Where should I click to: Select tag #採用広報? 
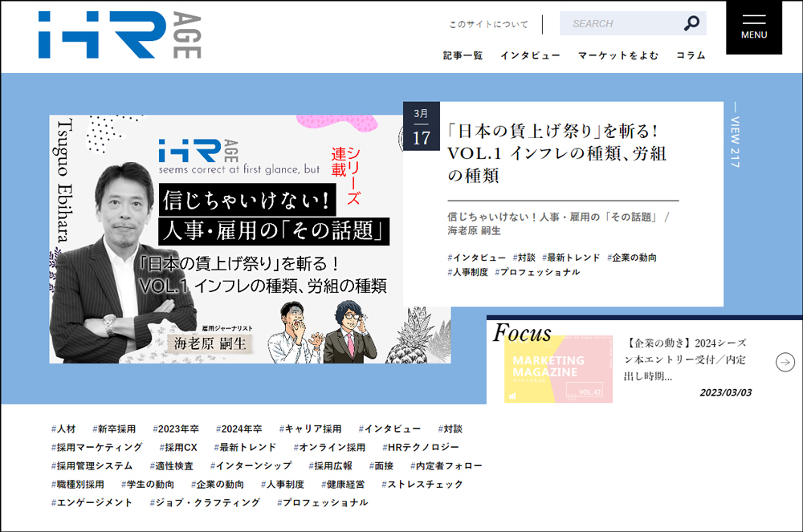click(330, 465)
